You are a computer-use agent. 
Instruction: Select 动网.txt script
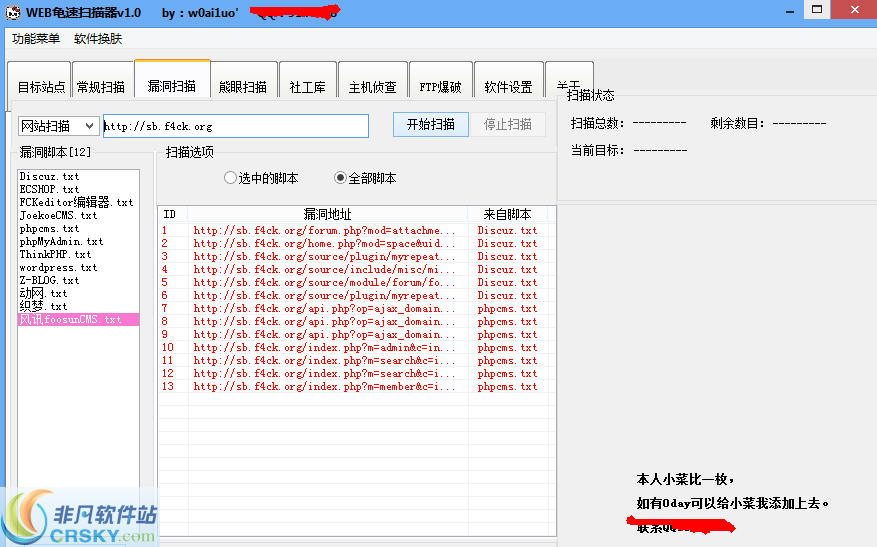coord(78,293)
